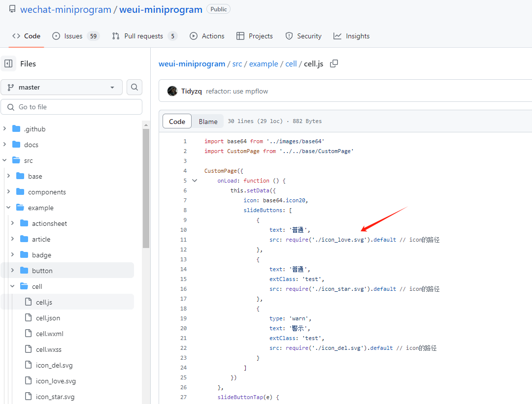The width and height of the screenshot is (532, 404).
Task: Open the Issues tab
Action: tap(76, 36)
